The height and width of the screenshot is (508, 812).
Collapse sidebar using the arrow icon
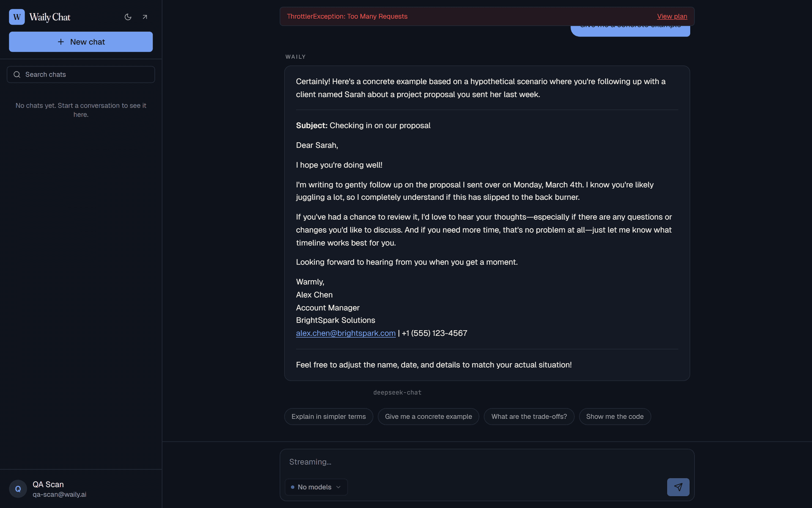click(x=145, y=17)
